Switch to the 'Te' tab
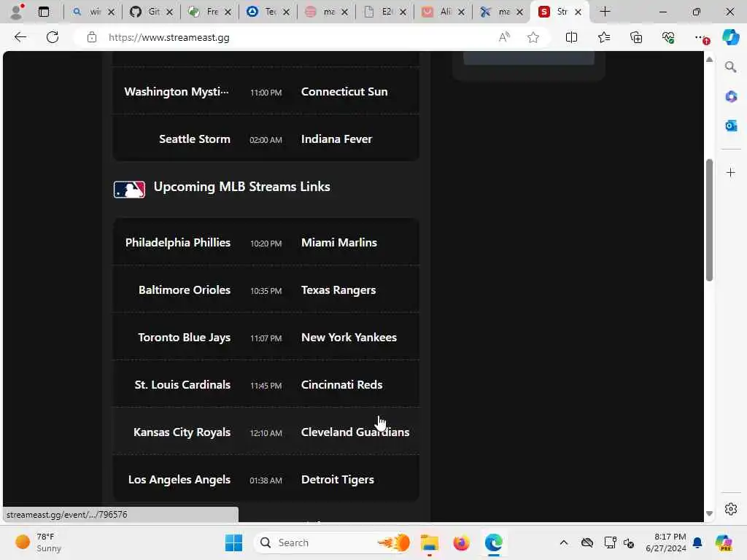 pyautogui.click(x=262, y=12)
